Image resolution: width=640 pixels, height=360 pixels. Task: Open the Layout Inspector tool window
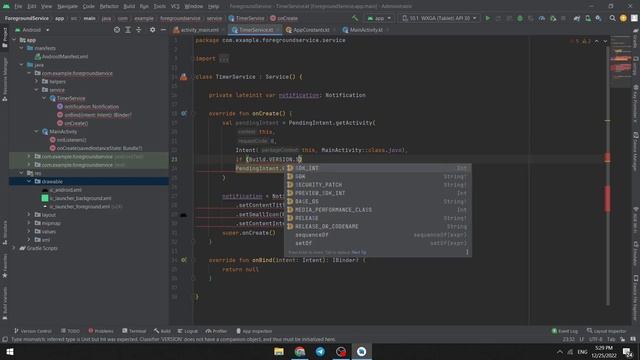click(607, 331)
